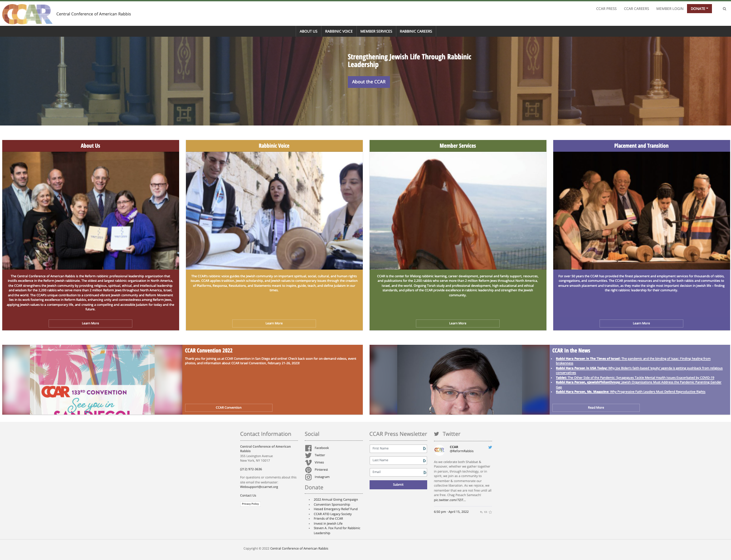This screenshot has height=560, width=731.
Task: Click the Privacy Policy button
Action: coord(250,504)
